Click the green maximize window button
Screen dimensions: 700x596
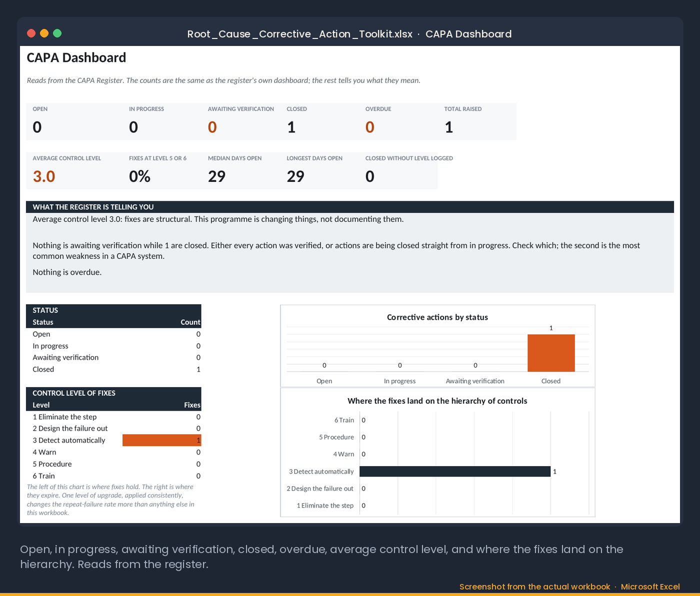point(57,33)
